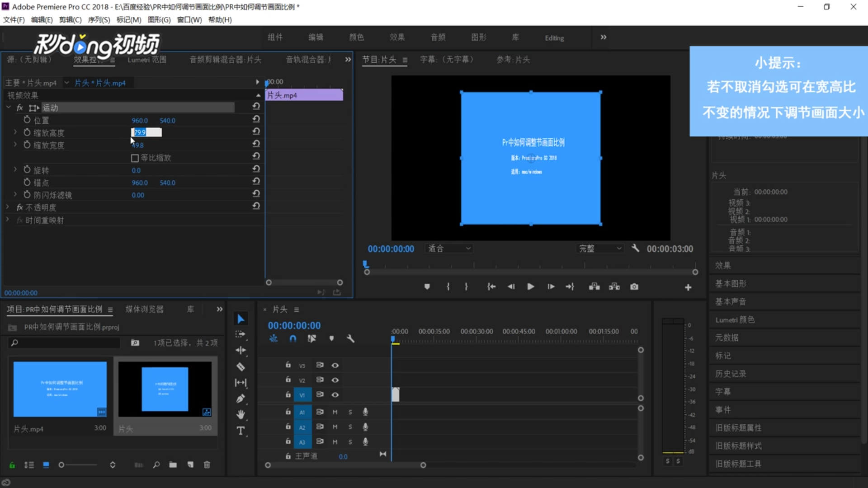Image resolution: width=868 pixels, height=488 pixels.
Task: Open timeline display settings wrench
Action: [x=350, y=338]
